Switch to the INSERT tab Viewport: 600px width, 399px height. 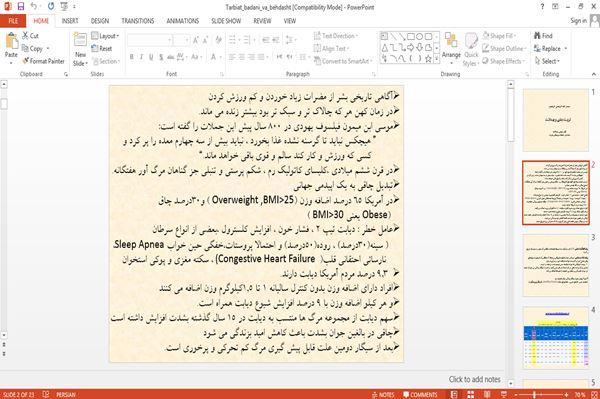pos(70,21)
